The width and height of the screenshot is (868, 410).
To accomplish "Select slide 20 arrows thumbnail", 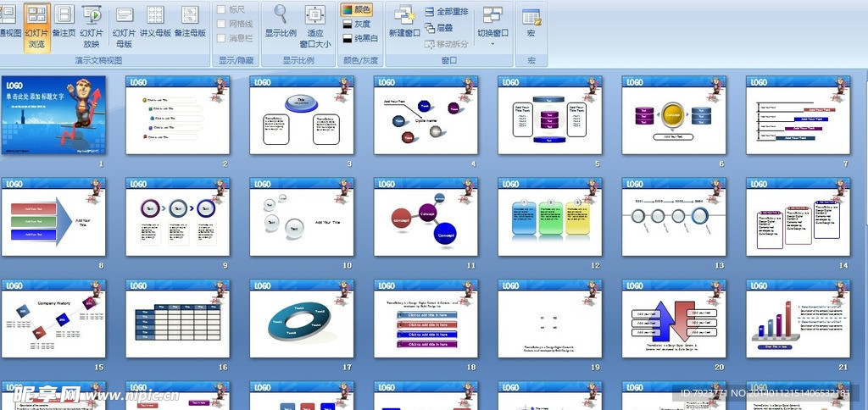I will [673, 319].
